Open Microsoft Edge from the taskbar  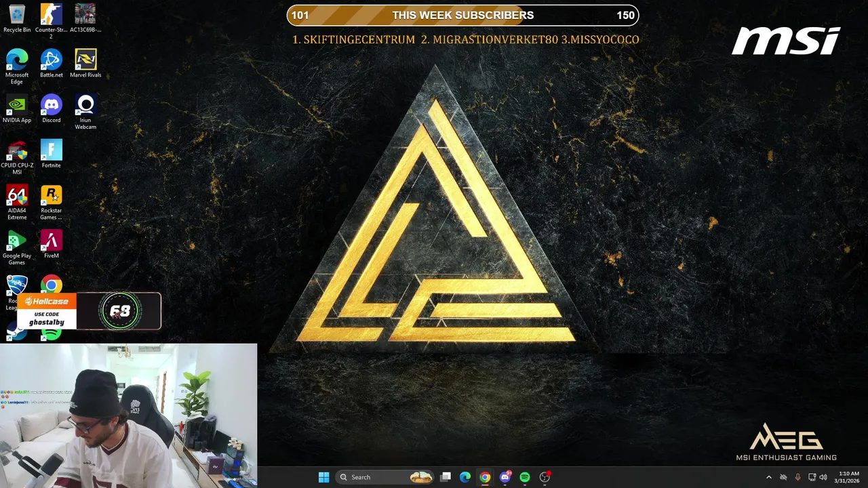(x=465, y=477)
